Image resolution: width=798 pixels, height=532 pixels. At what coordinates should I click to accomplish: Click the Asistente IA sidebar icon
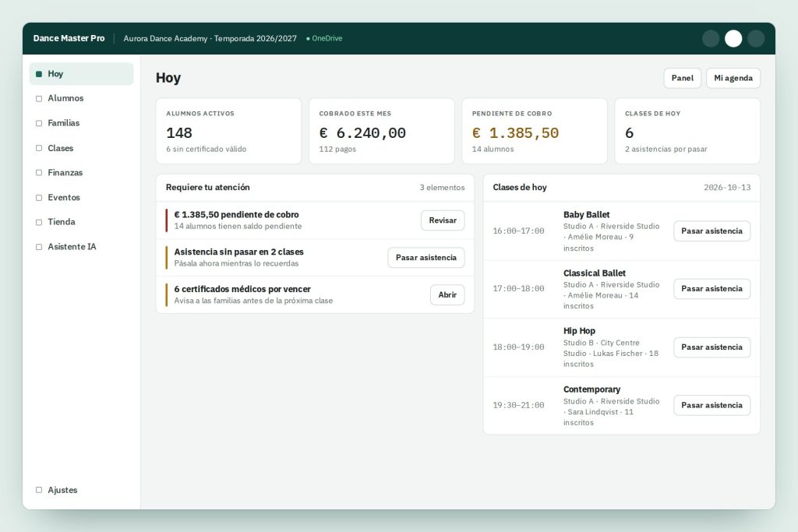pos(39,247)
